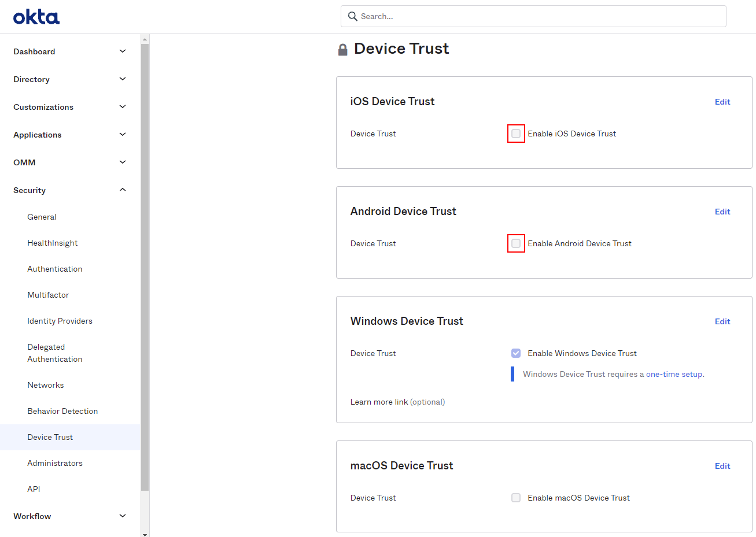Go to Identity Providers in sidebar

click(x=60, y=321)
